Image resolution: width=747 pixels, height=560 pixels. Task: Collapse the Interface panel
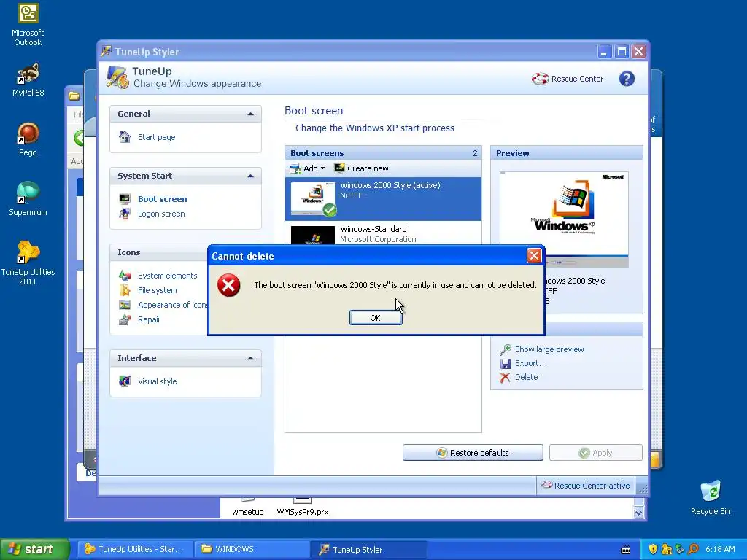click(251, 358)
